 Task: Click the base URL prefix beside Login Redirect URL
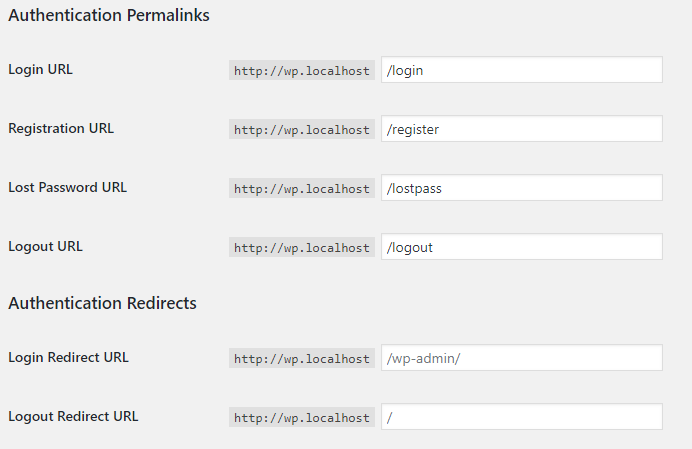[302, 358]
